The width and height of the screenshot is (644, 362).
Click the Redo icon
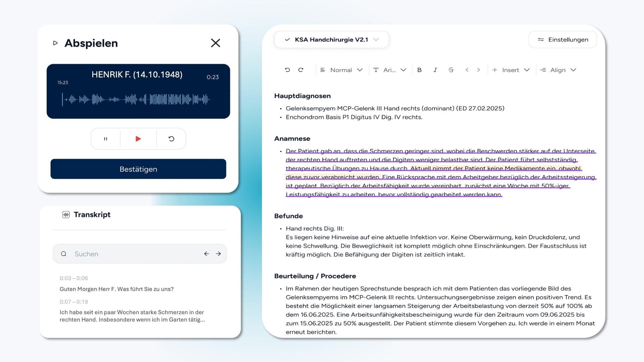[x=301, y=70]
